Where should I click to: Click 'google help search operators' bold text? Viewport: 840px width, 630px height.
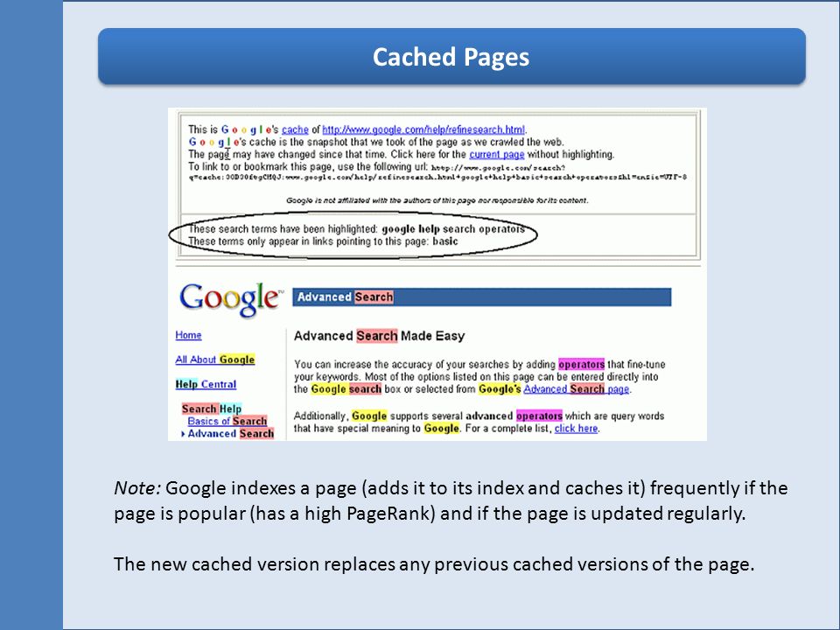453,228
